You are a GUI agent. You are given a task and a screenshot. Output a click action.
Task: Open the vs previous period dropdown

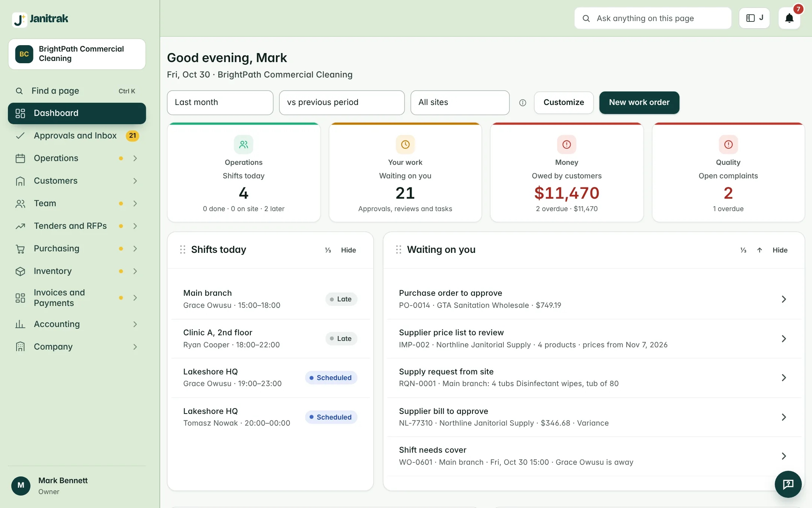342,102
